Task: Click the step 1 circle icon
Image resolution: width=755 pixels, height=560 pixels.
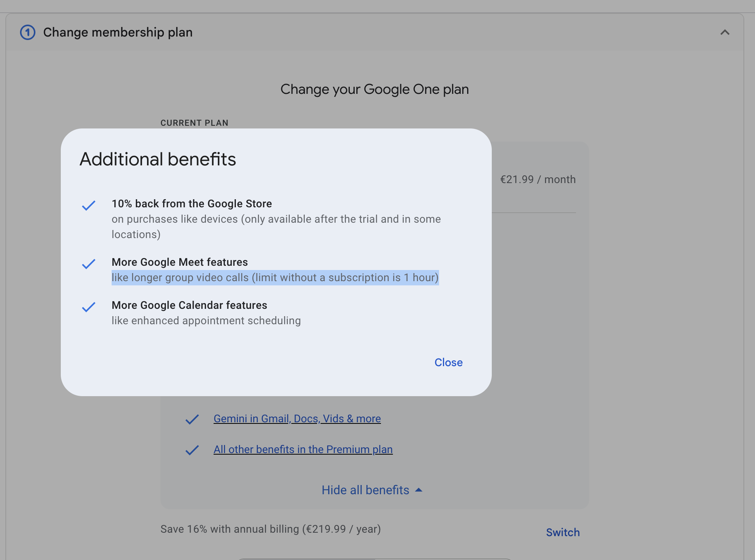Action: coord(28,32)
